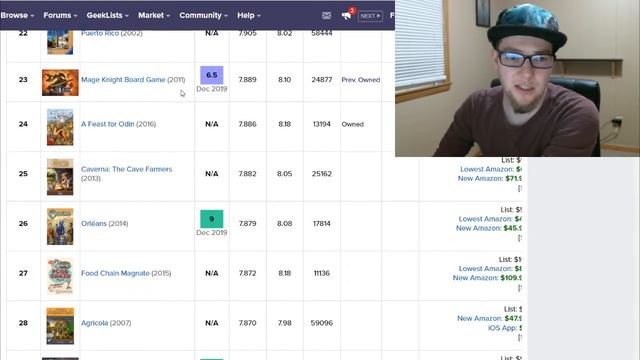Click N/A rating in Caverna row

point(211,173)
